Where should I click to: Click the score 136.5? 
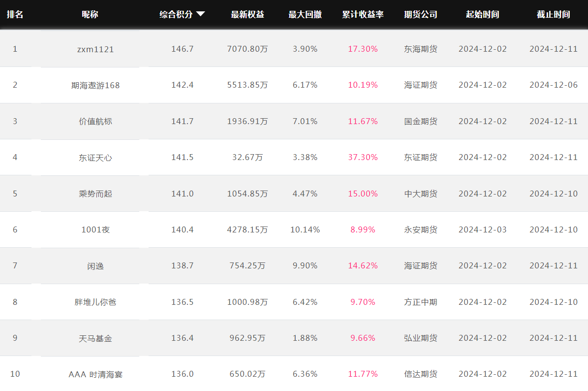[182, 302]
